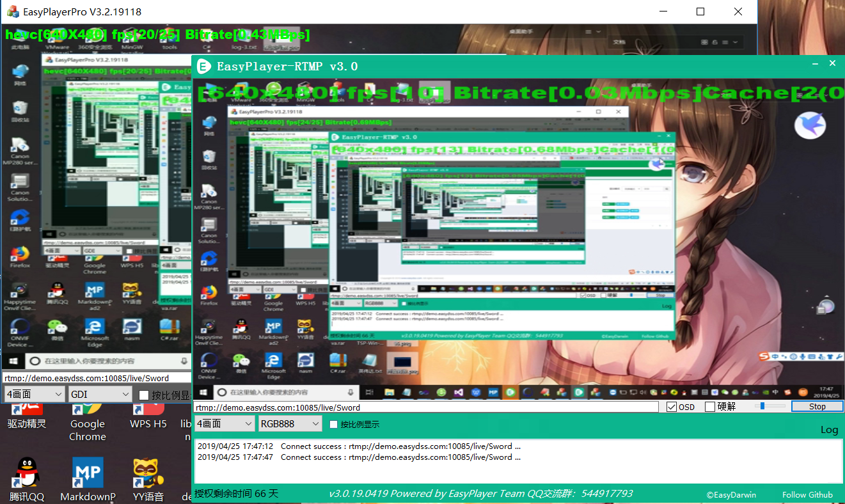Screen dimensions: 845x504
Task: Open the MarkdownP desktop shortcut
Action: pos(88,480)
